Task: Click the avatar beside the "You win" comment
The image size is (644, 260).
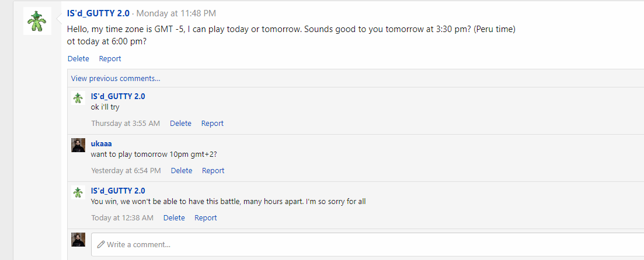Action: click(x=78, y=192)
